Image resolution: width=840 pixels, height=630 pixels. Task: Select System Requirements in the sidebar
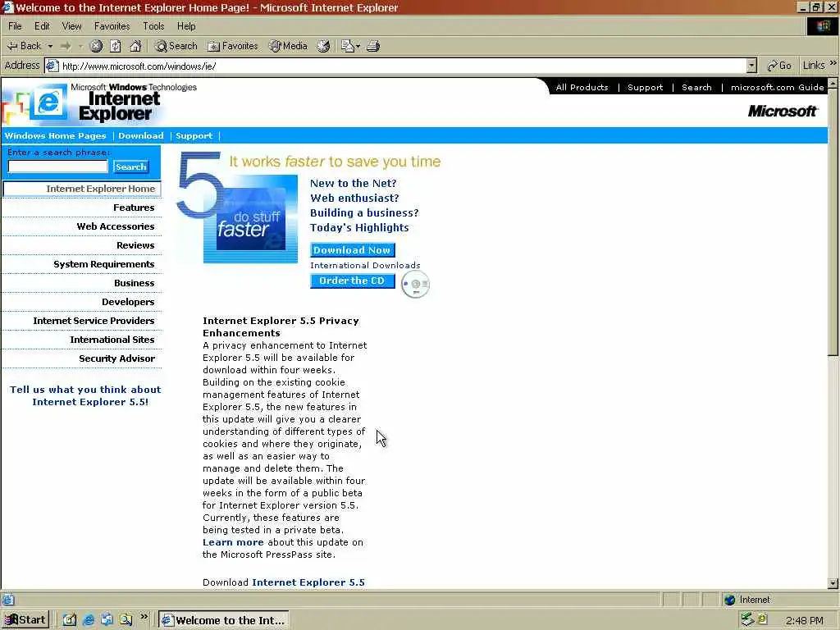[104, 264]
